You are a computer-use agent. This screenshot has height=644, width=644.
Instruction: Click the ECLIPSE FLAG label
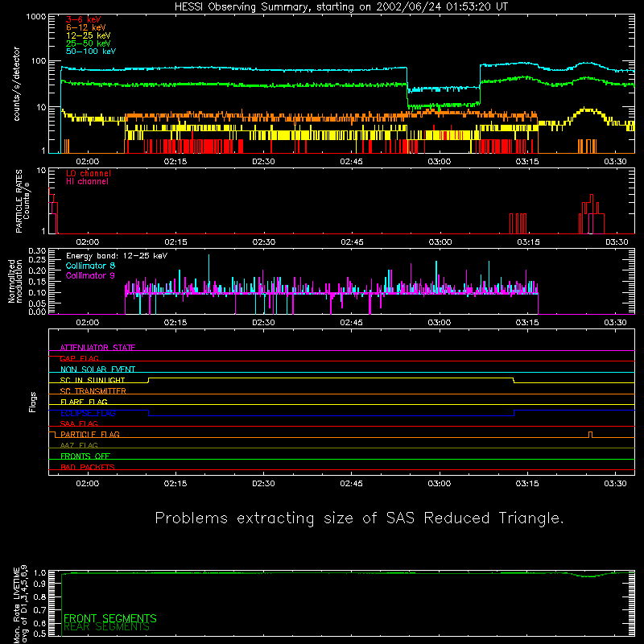(88, 413)
